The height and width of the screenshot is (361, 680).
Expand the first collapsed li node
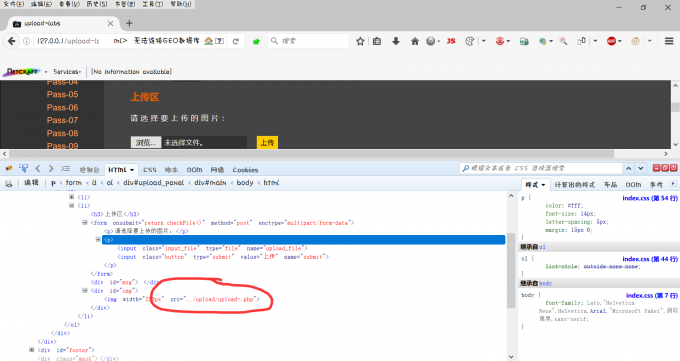pos(72,197)
